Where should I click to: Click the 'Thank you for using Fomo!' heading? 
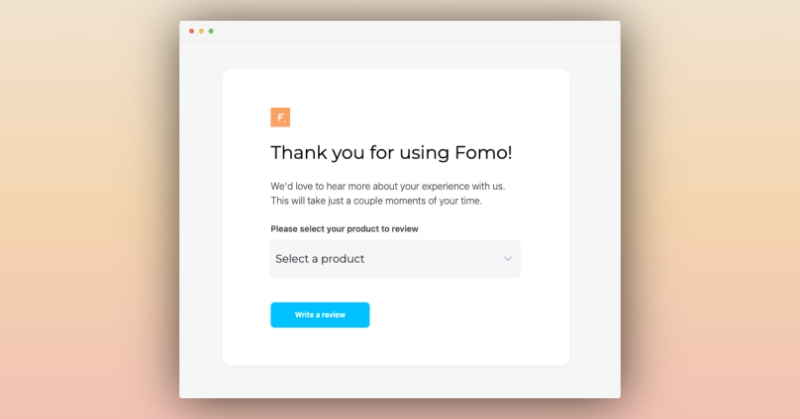[x=391, y=153]
